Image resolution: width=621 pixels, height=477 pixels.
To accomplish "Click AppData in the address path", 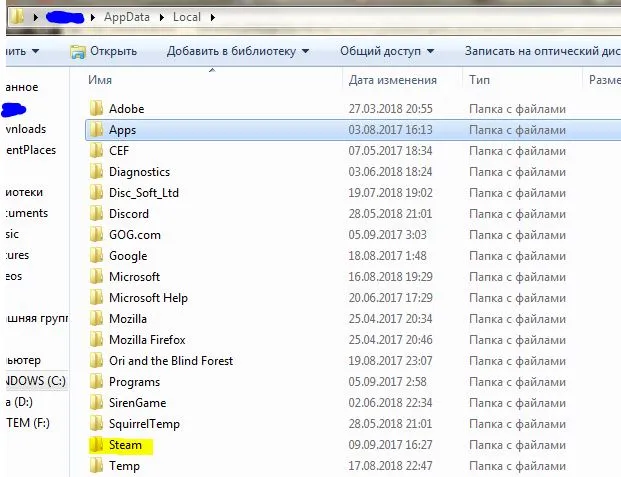I will pos(127,17).
